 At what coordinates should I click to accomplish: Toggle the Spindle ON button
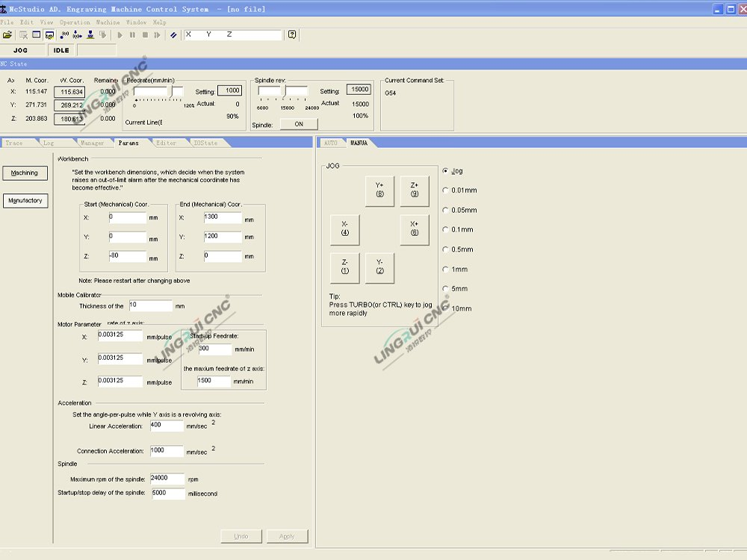(299, 125)
